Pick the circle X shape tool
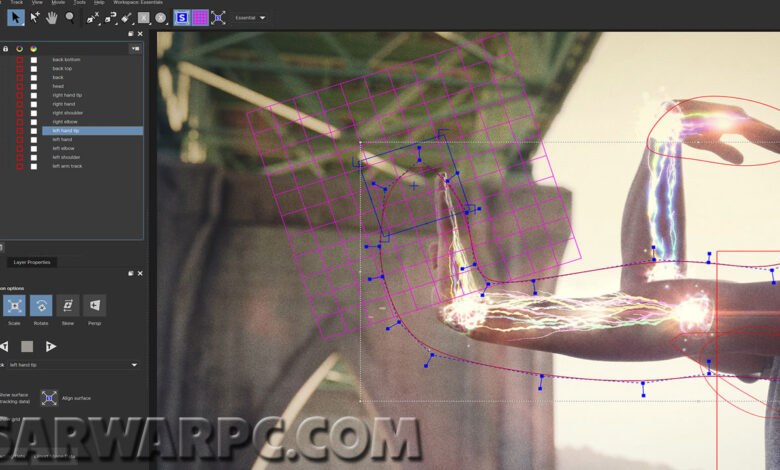This screenshot has height=470, width=780. pos(160,18)
